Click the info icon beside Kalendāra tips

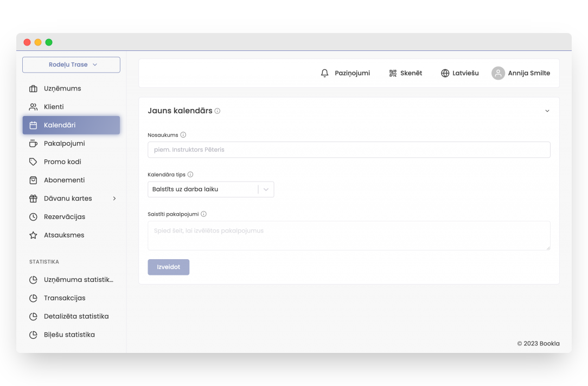[x=190, y=175]
